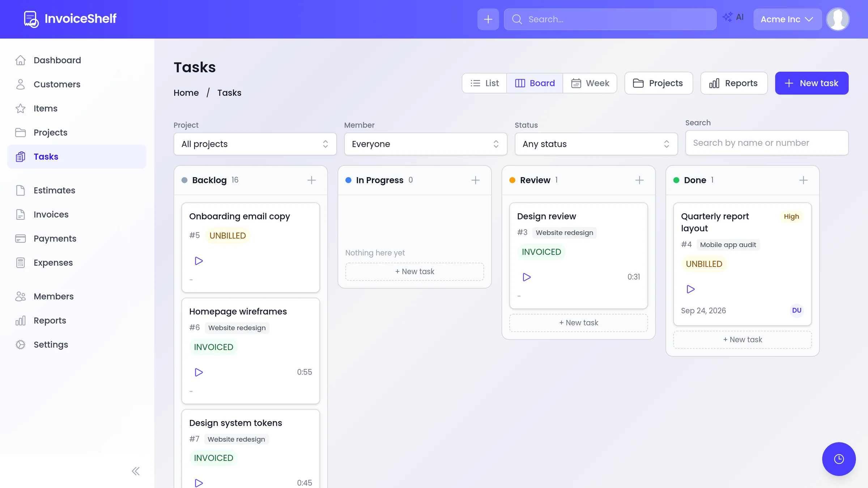Start timer on Quarterly report layout card
868x488 pixels.
coord(690,289)
